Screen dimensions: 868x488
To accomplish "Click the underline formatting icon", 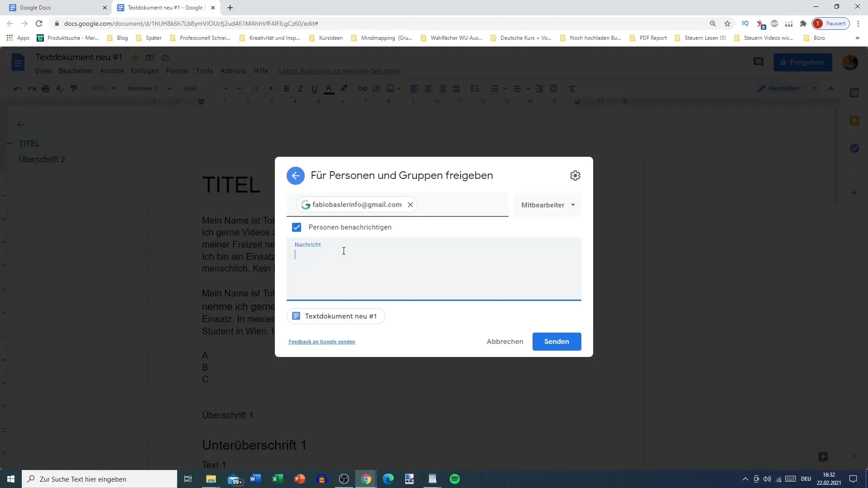I will point(314,88).
